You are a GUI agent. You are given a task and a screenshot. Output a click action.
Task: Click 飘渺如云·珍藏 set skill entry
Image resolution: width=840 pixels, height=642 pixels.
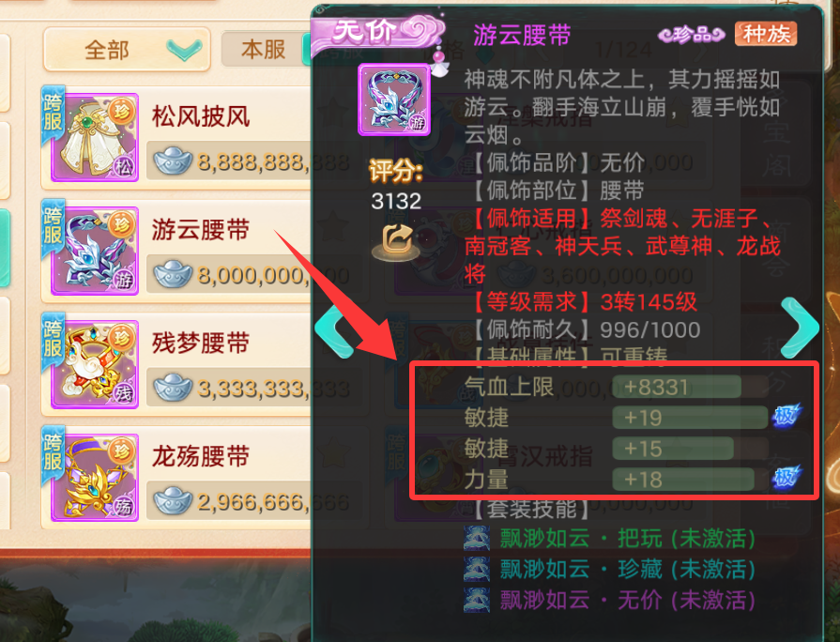(610, 569)
